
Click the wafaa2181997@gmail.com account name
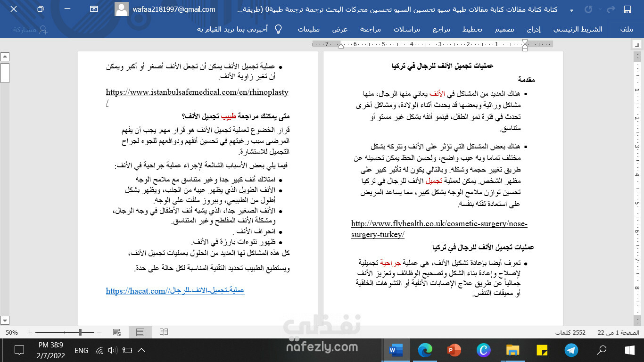click(x=173, y=9)
